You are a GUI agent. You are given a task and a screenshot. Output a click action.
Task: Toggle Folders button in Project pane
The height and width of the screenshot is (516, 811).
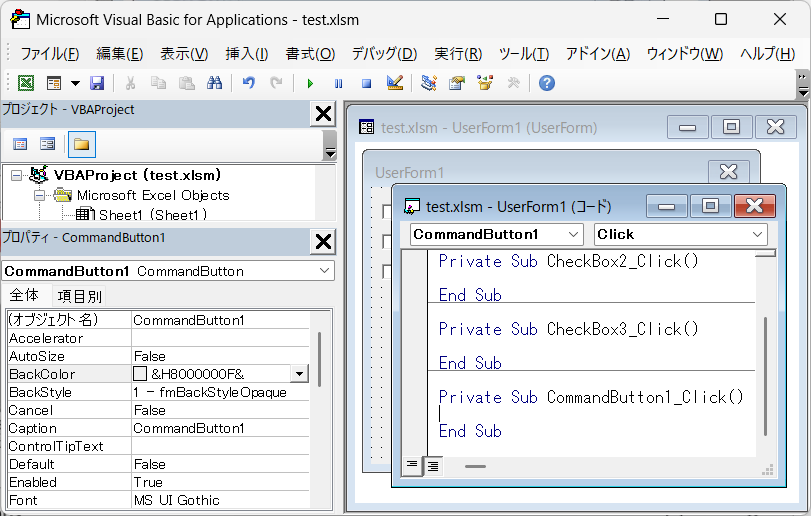pos(82,144)
